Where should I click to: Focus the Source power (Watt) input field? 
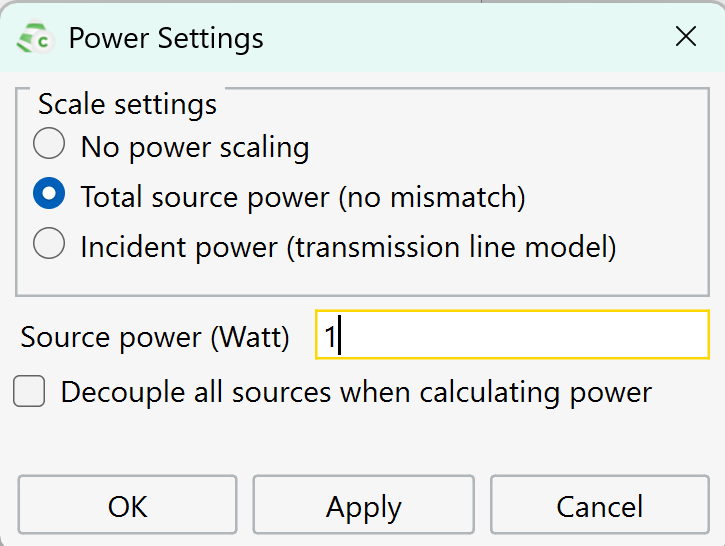pos(512,335)
